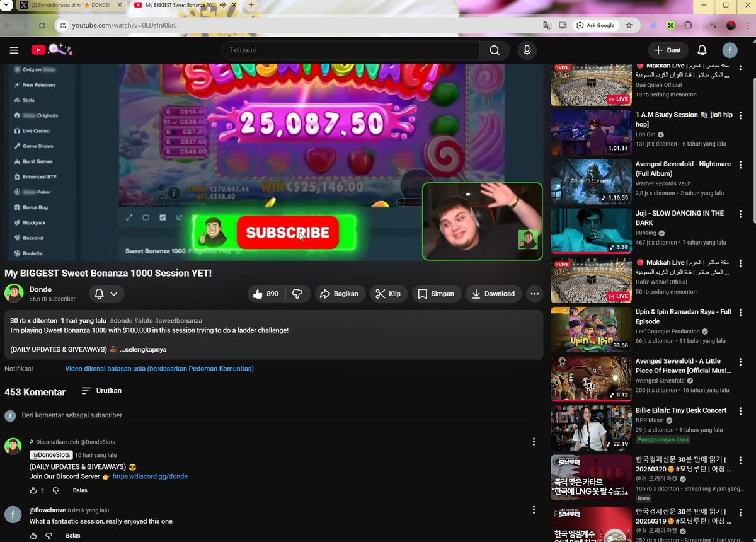Screen dimensions: 756x542
Task: Click the browser address bar URL
Action: click(x=124, y=25)
